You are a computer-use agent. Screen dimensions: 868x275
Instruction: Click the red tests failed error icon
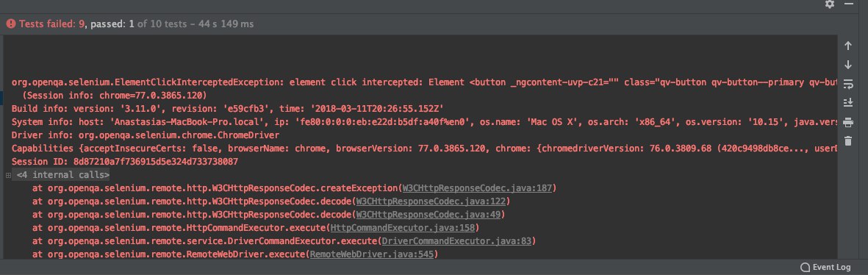tap(10, 24)
